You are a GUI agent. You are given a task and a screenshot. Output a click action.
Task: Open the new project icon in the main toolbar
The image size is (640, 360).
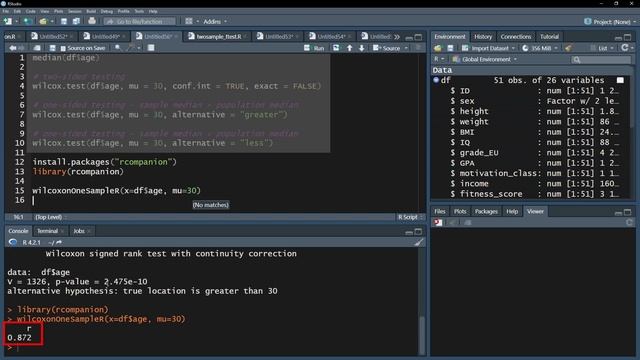click(x=28, y=21)
